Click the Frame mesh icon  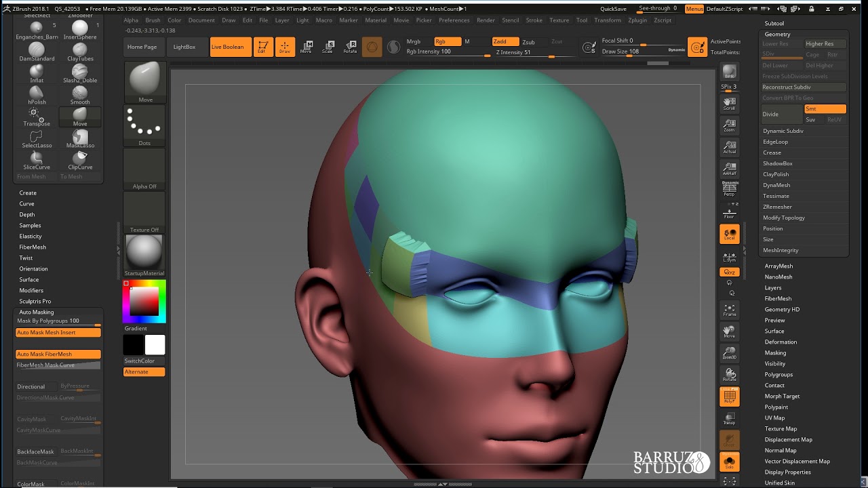[x=729, y=310]
